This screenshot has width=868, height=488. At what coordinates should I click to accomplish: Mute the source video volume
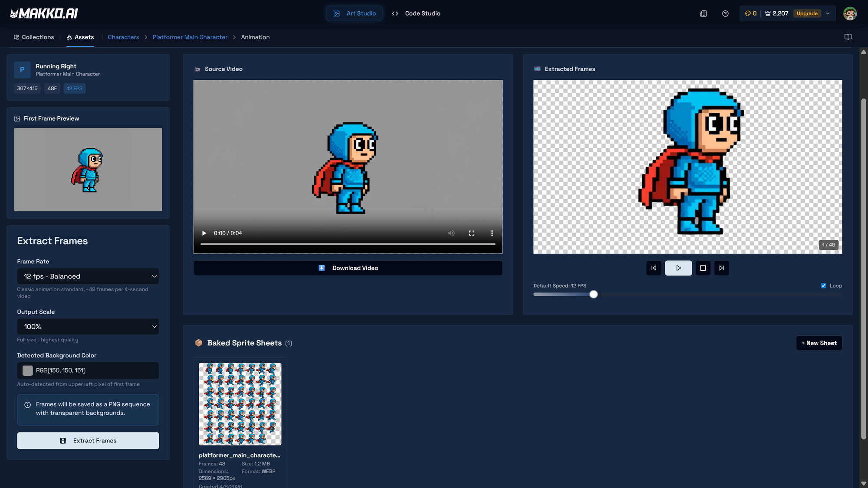point(451,233)
